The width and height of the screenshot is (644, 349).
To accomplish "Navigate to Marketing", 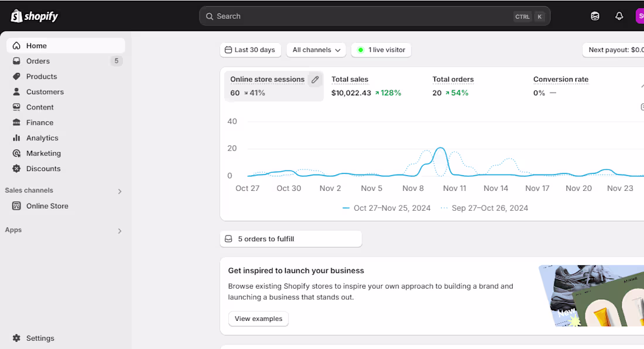I will 43,153.
